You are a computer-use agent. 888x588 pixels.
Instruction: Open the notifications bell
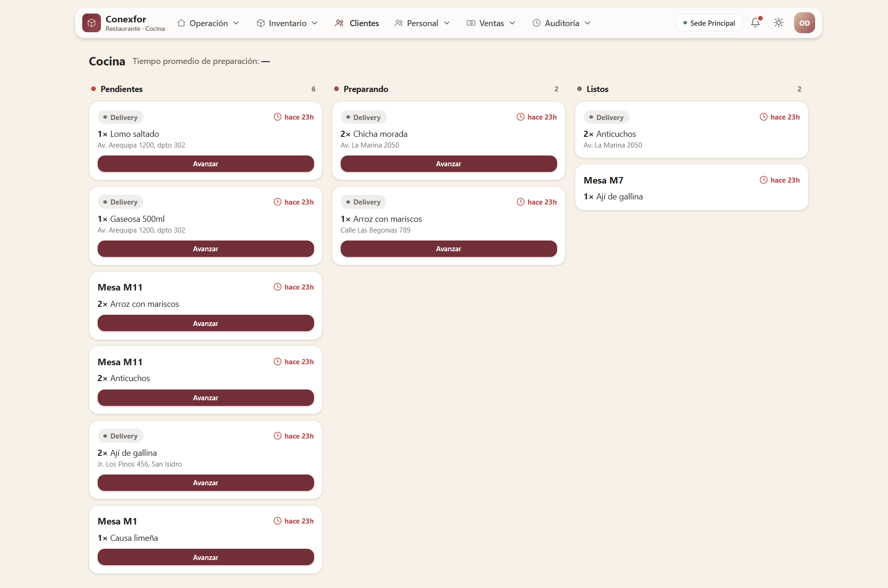coord(755,23)
